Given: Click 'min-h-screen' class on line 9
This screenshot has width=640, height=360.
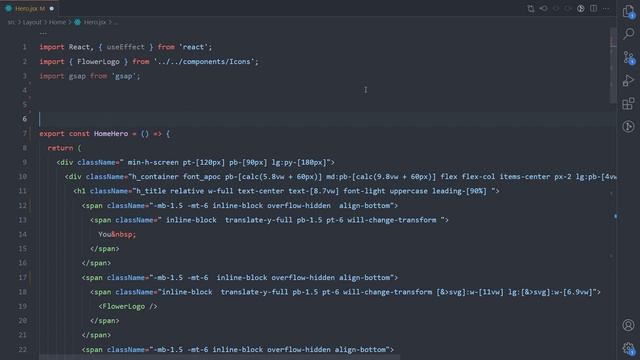Looking at the screenshot, I should [153, 162].
